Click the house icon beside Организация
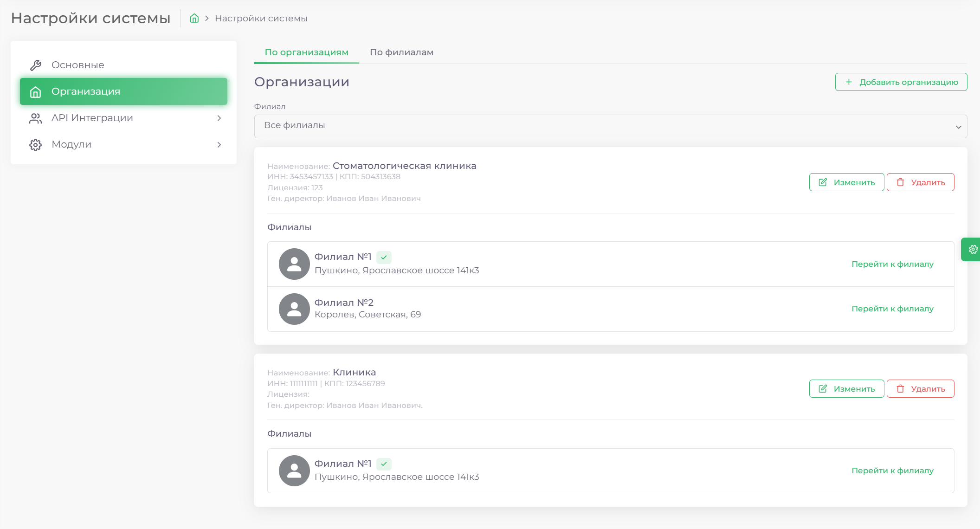Image resolution: width=980 pixels, height=529 pixels. coord(36,92)
